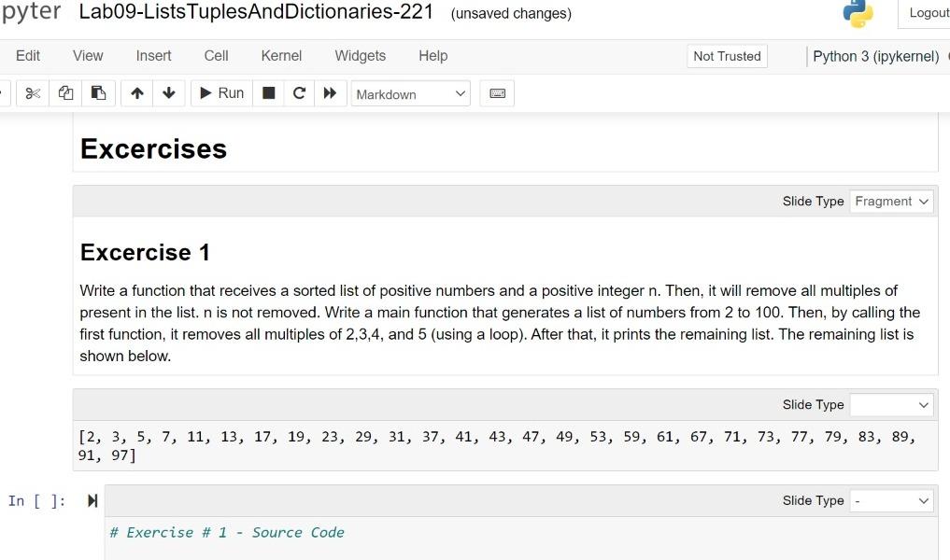Screen dimensions: 950x560
Task: Move selected cell up with up-arrow icon
Action: coord(136,92)
